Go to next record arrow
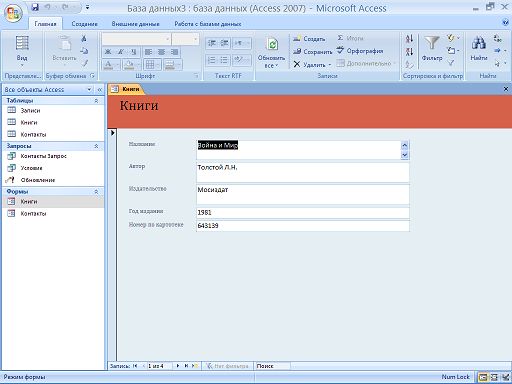The width and height of the screenshot is (512, 384). 178,366
